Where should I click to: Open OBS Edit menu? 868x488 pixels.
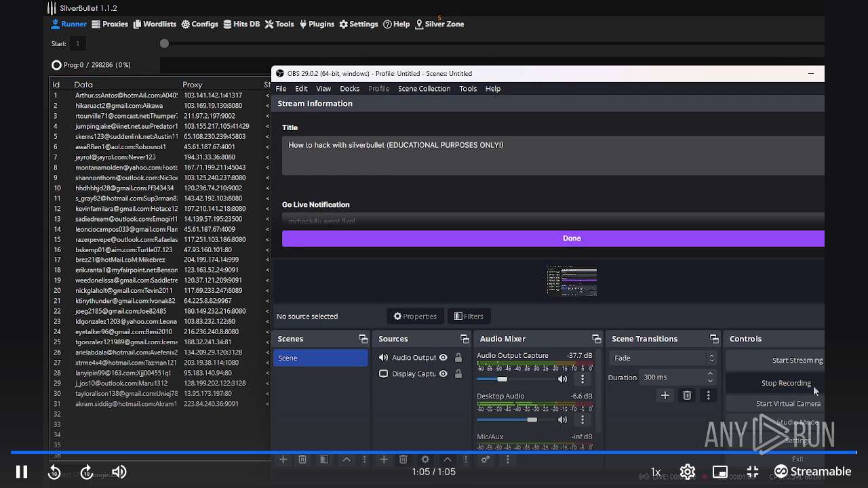coord(301,88)
